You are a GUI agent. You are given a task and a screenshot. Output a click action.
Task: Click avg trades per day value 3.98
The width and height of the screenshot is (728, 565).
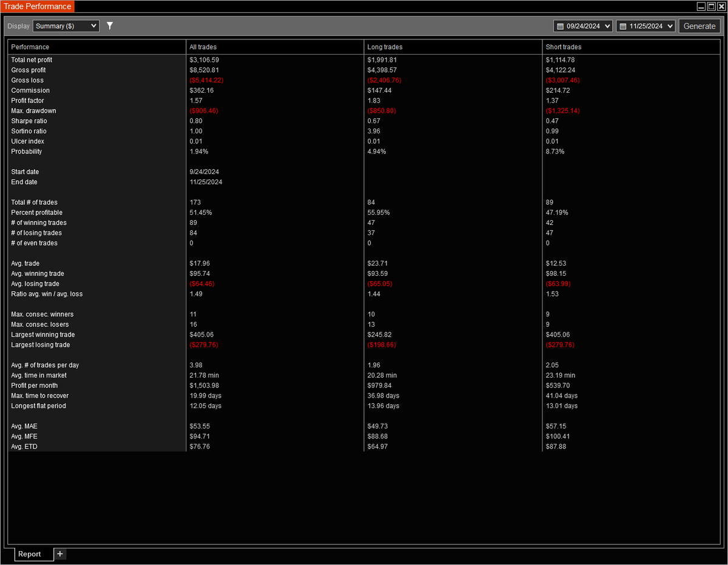click(195, 365)
